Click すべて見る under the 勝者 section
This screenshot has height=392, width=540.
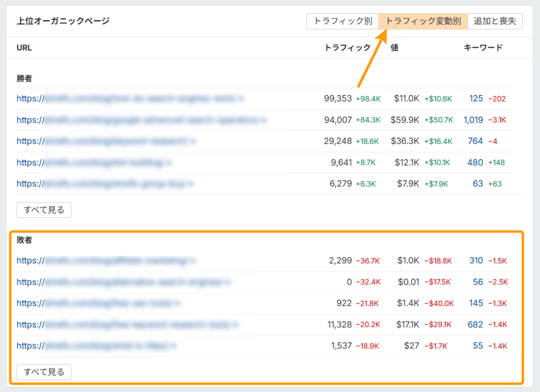44,210
